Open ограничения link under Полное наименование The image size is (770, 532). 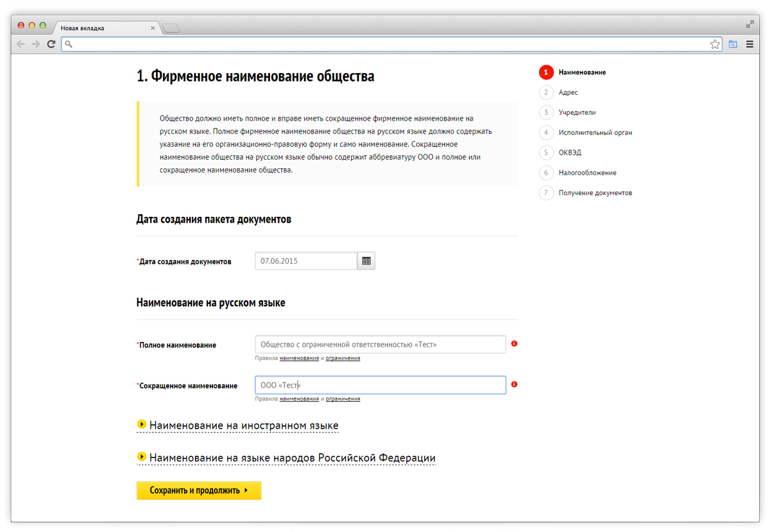(x=343, y=358)
